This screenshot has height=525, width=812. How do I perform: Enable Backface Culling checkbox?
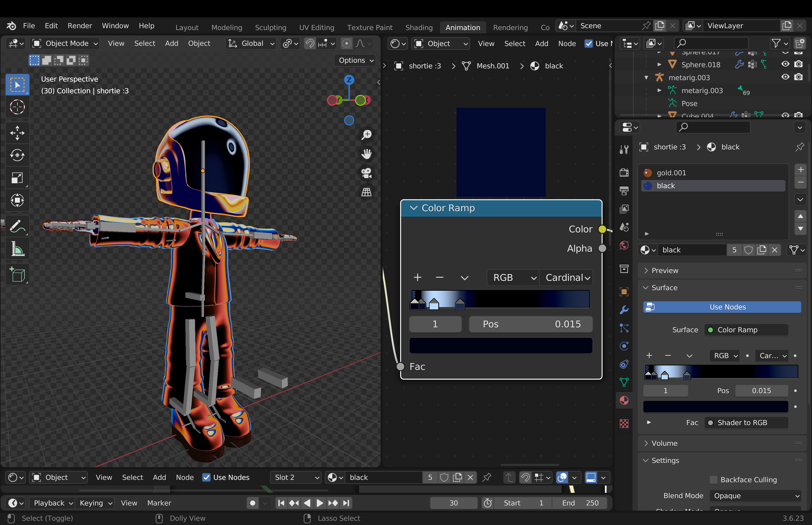714,480
